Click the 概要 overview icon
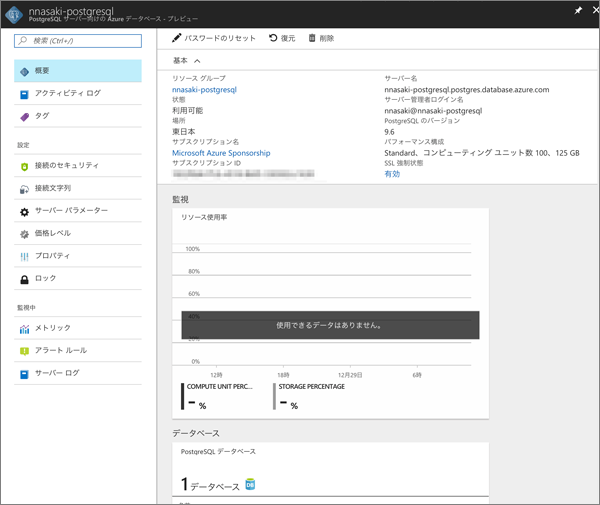 [24, 72]
